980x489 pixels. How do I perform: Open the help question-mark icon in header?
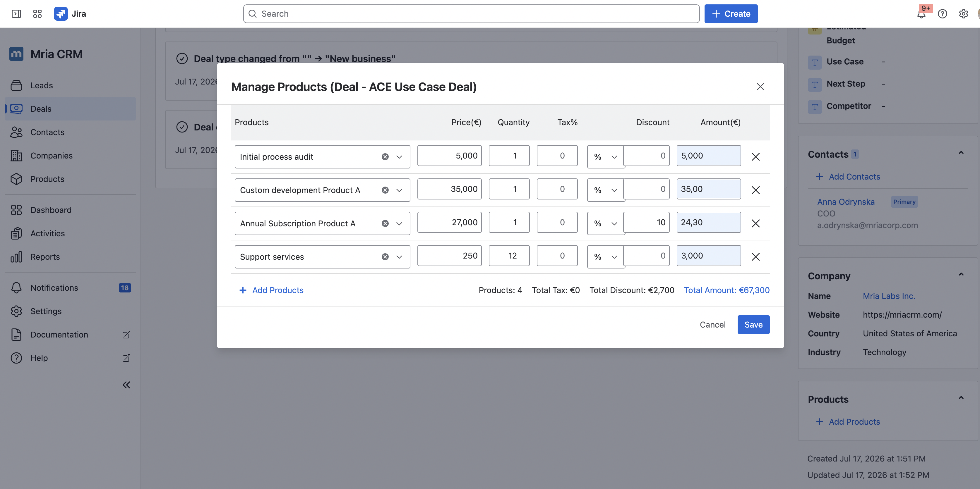942,14
